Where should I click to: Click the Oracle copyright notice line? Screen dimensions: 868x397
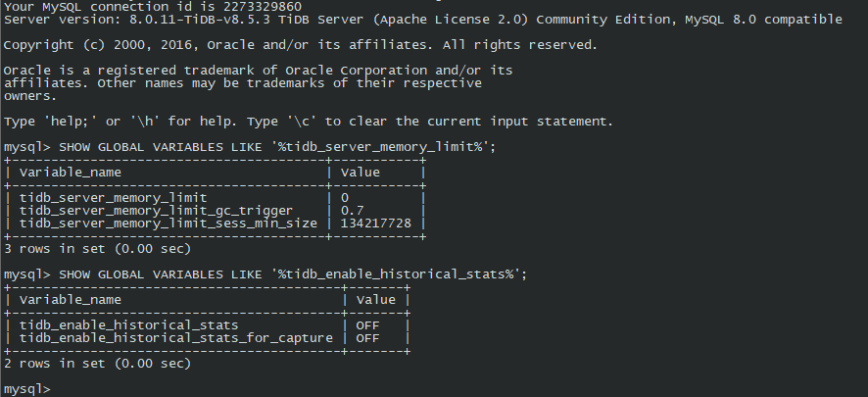[x=300, y=44]
